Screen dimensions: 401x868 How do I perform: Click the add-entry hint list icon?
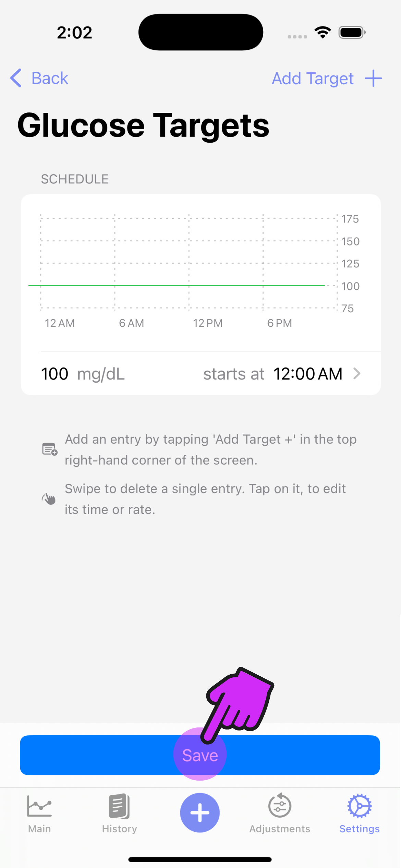[50, 449]
